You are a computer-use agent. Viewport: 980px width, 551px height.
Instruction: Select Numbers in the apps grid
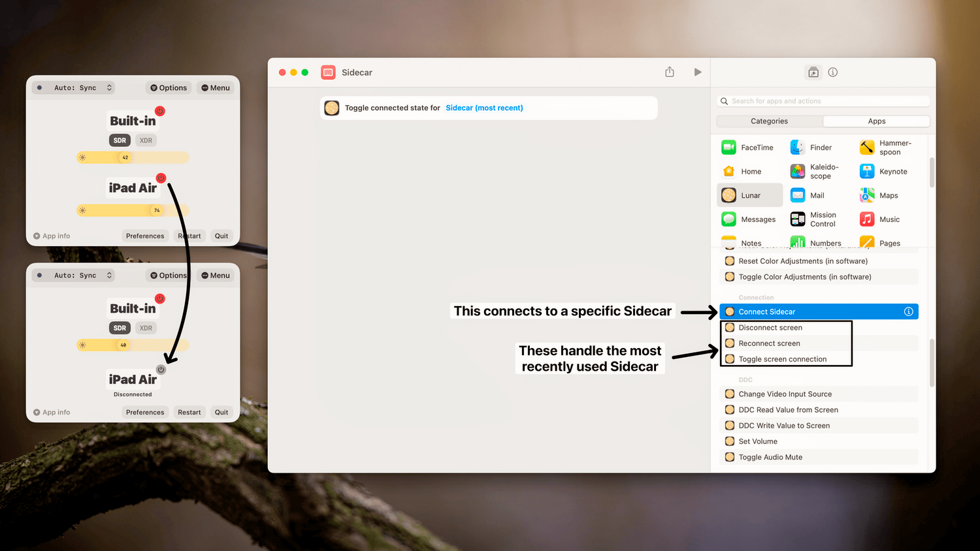tap(816, 242)
